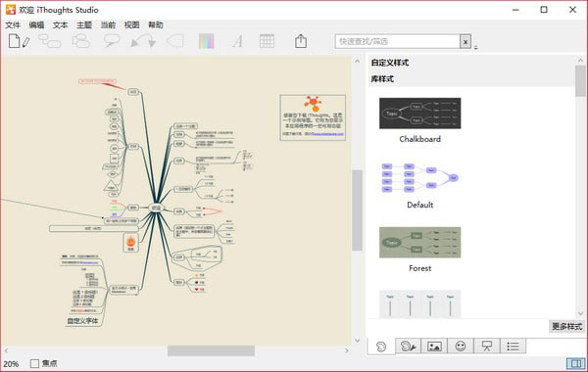
Task: Select the light gray vertical lines style thumbnail
Action: coord(420,303)
